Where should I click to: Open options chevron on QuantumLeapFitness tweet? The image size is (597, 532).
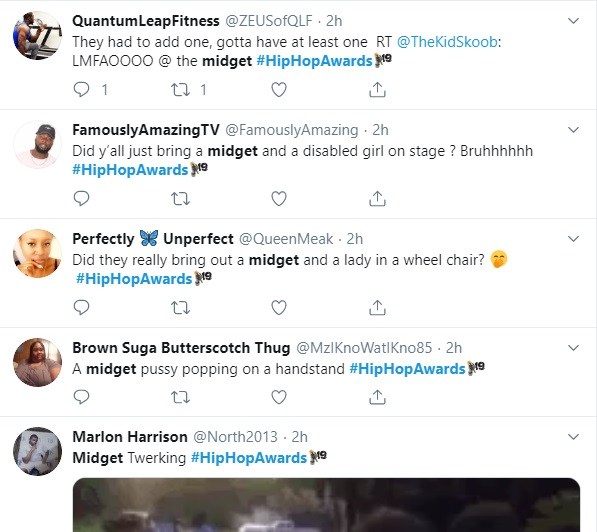pos(573,21)
